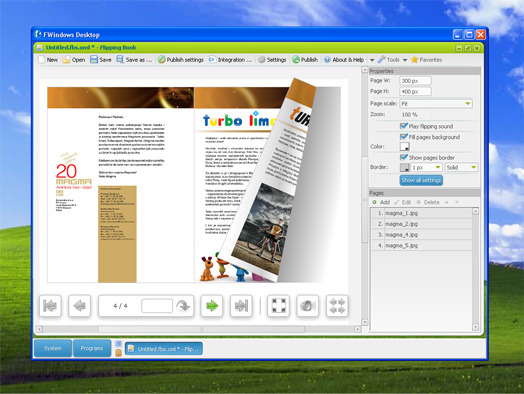Click the pages list scroll down arrow
Screen dimensions: 524x394
tap(476, 327)
